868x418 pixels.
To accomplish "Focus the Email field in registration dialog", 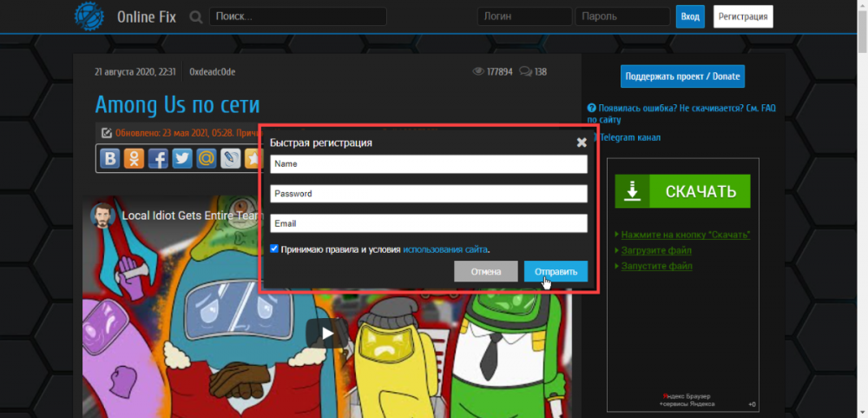I will (429, 223).
